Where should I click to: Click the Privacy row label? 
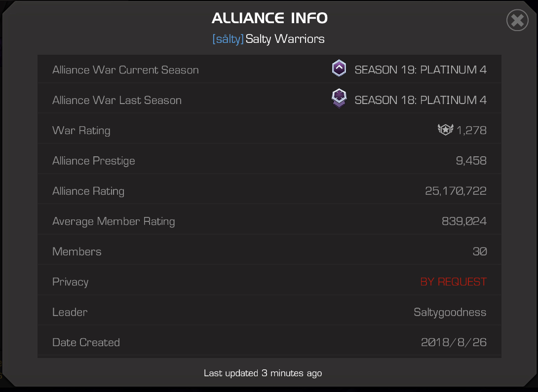point(71,282)
